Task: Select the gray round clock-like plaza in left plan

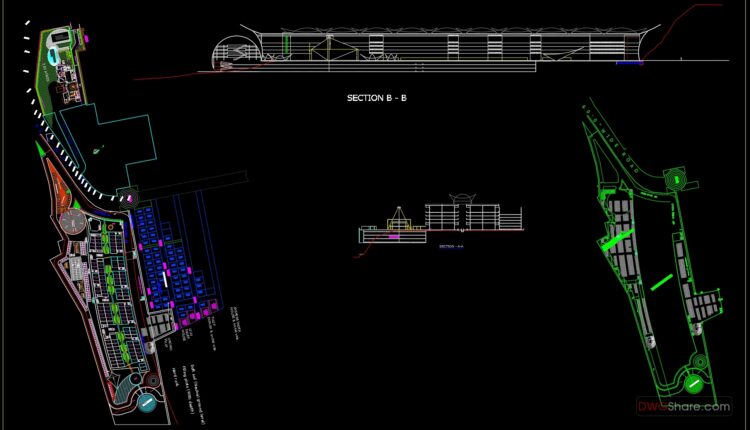Action: (x=73, y=221)
